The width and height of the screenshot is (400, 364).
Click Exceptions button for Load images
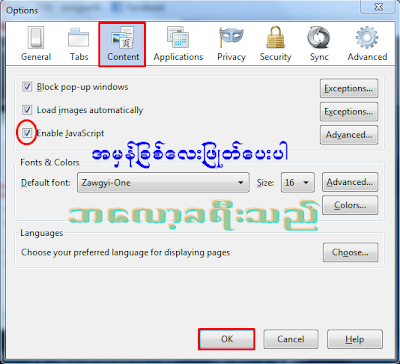(349, 112)
